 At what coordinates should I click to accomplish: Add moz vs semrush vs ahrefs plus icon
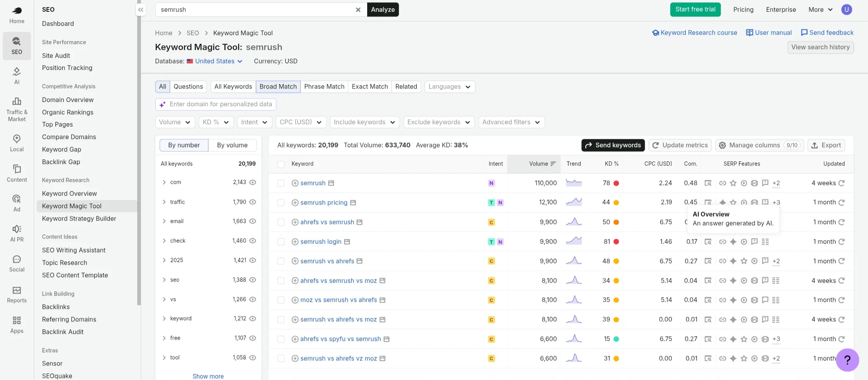pos(295,300)
